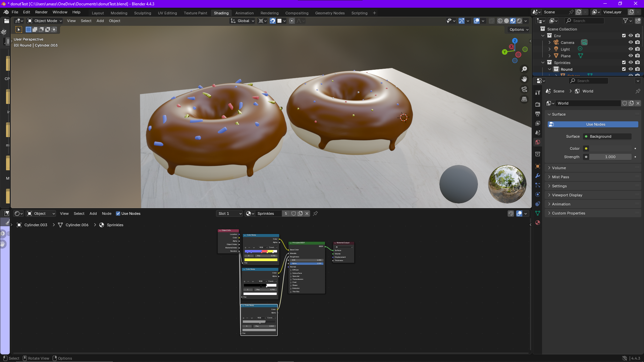Open the Object properties tab
644x362 pixels.
click(x=538, y=166)
